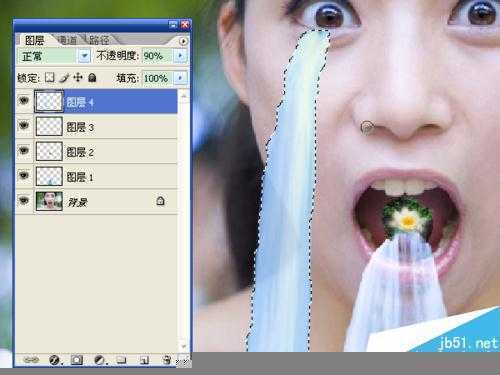Expand the opacity slider arrow
The width and height of the screenshot is (500, 375).
click(180, 56)
